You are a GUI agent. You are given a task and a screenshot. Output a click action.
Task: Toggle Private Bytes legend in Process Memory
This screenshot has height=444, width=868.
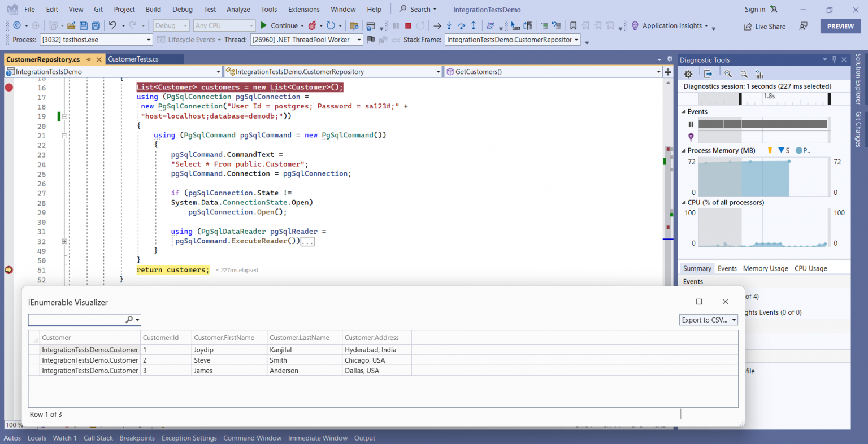[802, 150]
